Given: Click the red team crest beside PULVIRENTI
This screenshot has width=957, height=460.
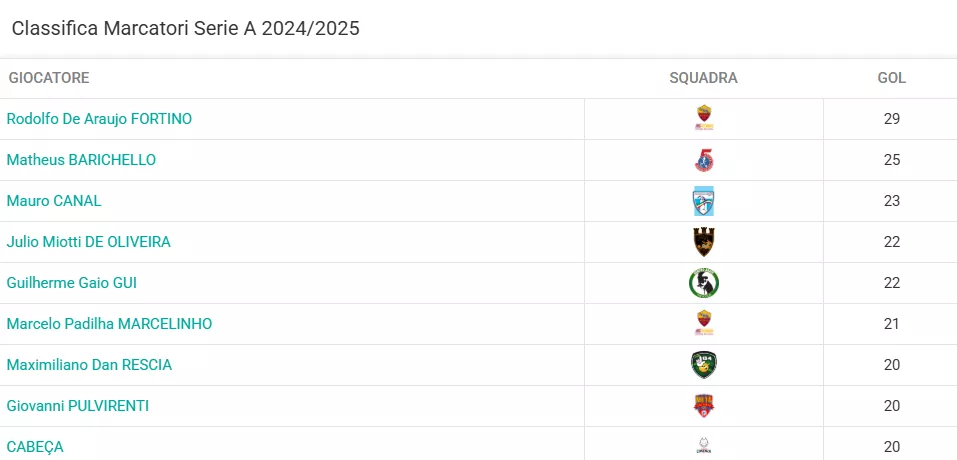Looking at the screenshot, I should [704, 406].
